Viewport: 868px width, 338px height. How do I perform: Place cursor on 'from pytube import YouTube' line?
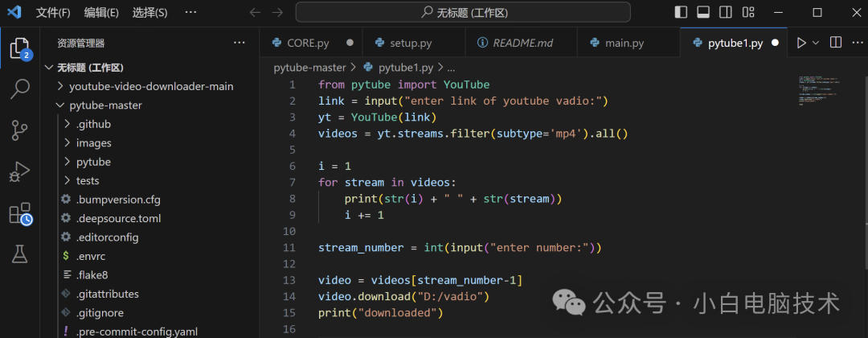click(x=404, y=84)
